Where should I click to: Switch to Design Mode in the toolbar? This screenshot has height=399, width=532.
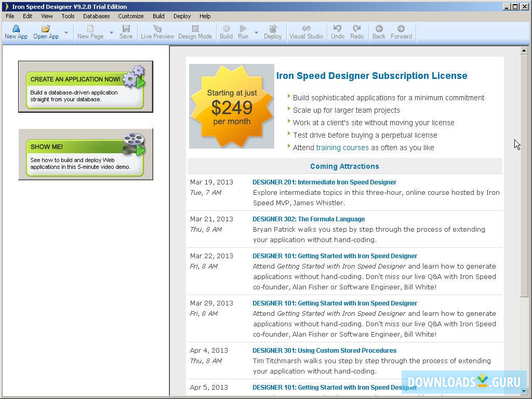pyautogui.click(x=195, y=29)
